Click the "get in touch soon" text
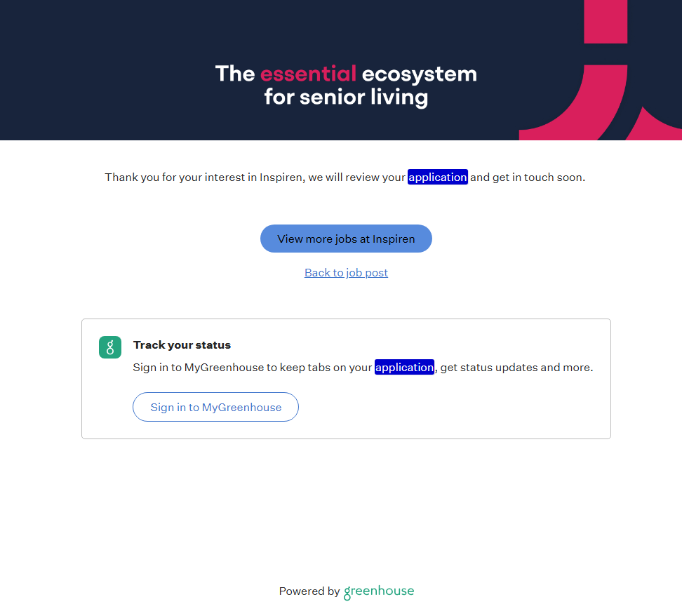 [538, 178]
